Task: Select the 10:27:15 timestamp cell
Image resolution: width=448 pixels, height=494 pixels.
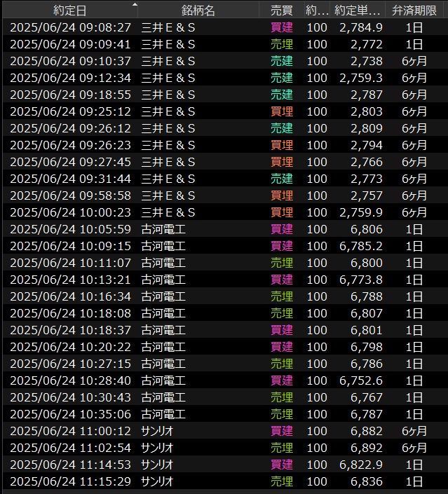Action: point(70,364)
